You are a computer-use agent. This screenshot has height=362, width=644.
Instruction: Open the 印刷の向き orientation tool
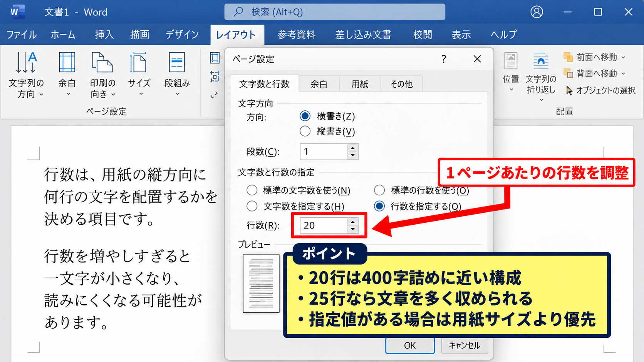(x=102, y=75)
